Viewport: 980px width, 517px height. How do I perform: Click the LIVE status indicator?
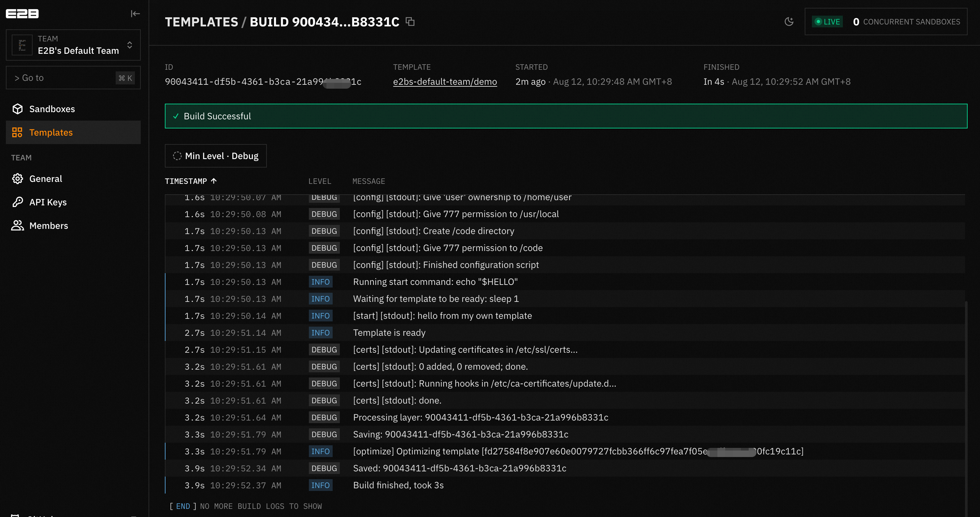[x=828, y=22]
